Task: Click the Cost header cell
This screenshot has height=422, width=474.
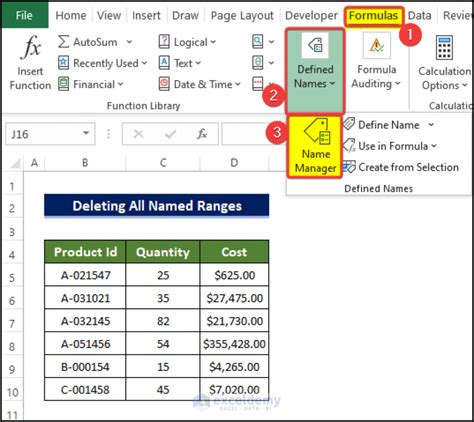Action: tap(234, 252)
